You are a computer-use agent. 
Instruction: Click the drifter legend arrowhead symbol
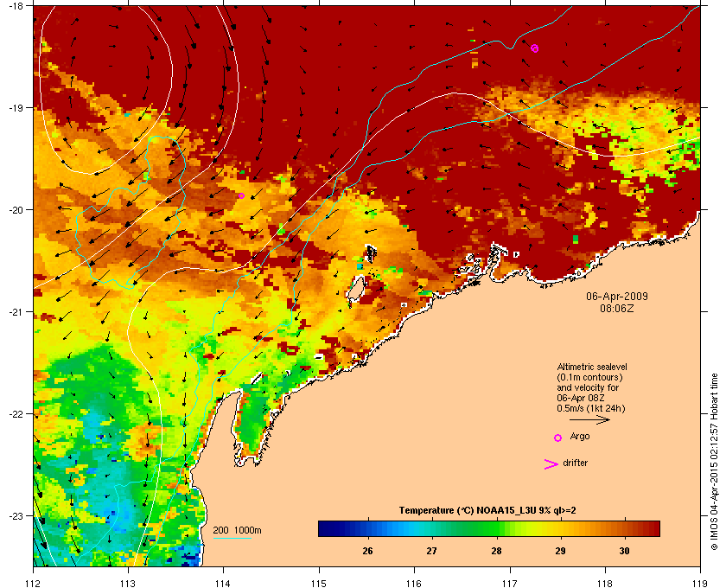[551, 464]
